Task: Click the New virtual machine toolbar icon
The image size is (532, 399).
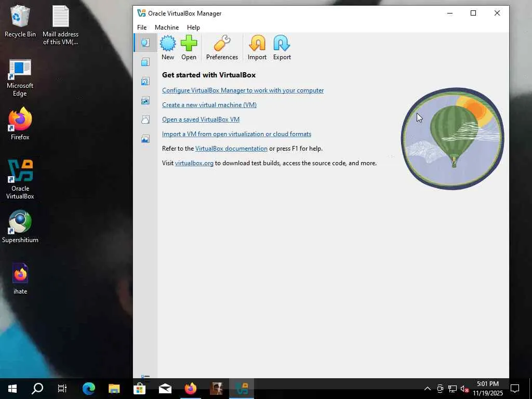Action: click(168, 47)
